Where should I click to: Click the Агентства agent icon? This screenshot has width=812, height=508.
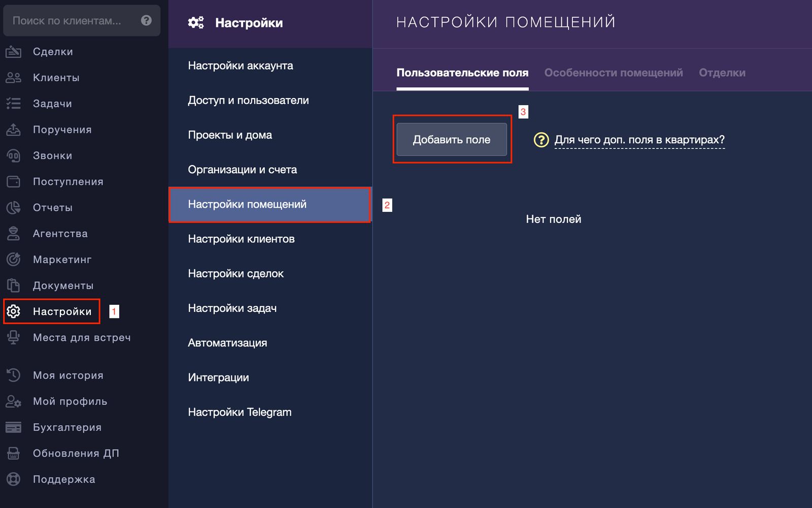14,233
